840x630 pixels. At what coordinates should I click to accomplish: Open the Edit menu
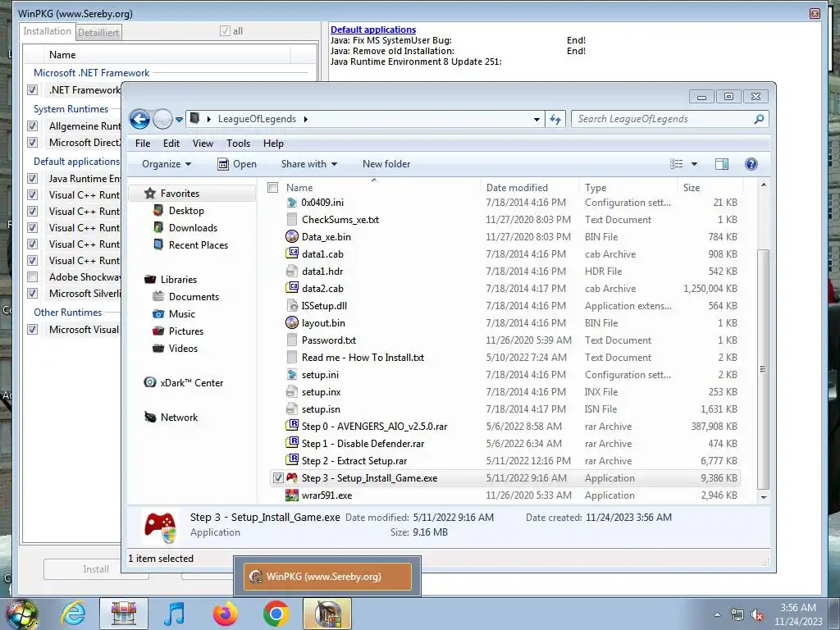point(171,143)
